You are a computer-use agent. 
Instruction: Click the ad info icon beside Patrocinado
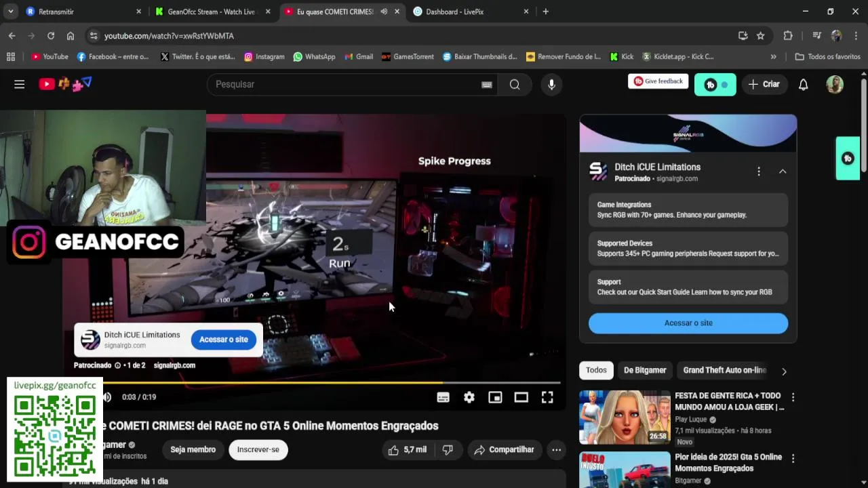click(x=117, y=365)
